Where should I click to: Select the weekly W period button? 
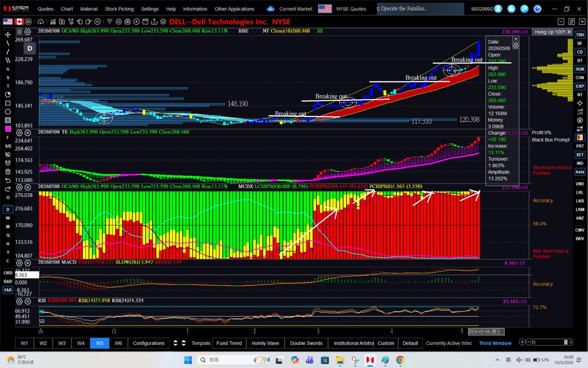pos(8,217)
